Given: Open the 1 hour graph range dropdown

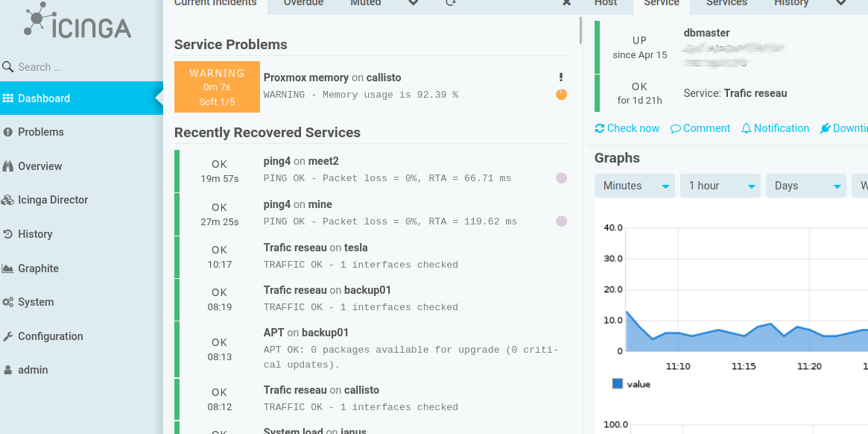Looking at the screenshot, I should [720, 186].
